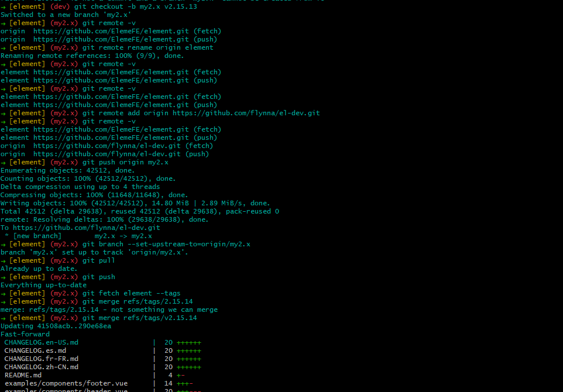Click 'Updating 41508acb..290e68ea' line

[56, 326]
